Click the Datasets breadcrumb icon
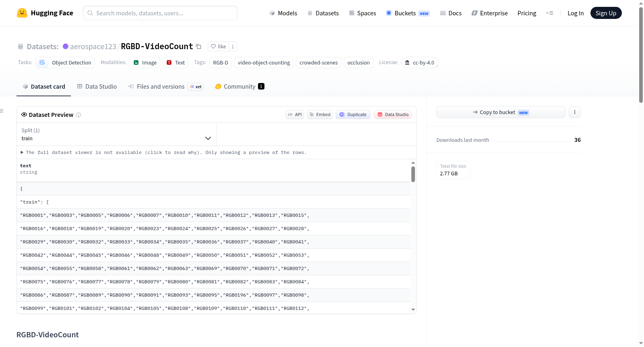 click(21, 46)
